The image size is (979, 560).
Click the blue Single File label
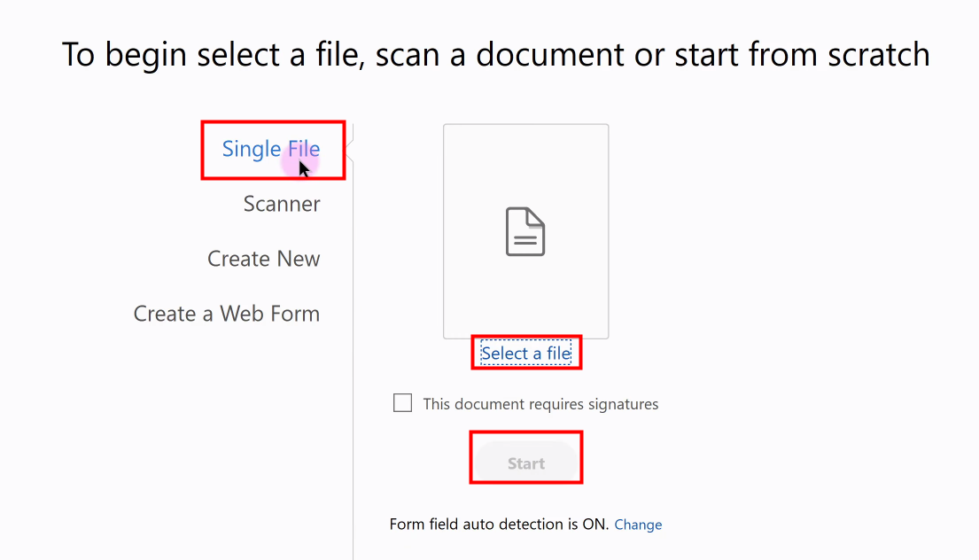click(270, 149)
